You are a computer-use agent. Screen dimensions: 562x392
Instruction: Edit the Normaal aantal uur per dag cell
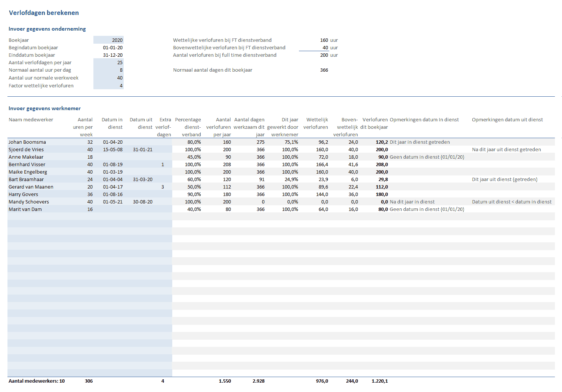click(x=108, y=70)
